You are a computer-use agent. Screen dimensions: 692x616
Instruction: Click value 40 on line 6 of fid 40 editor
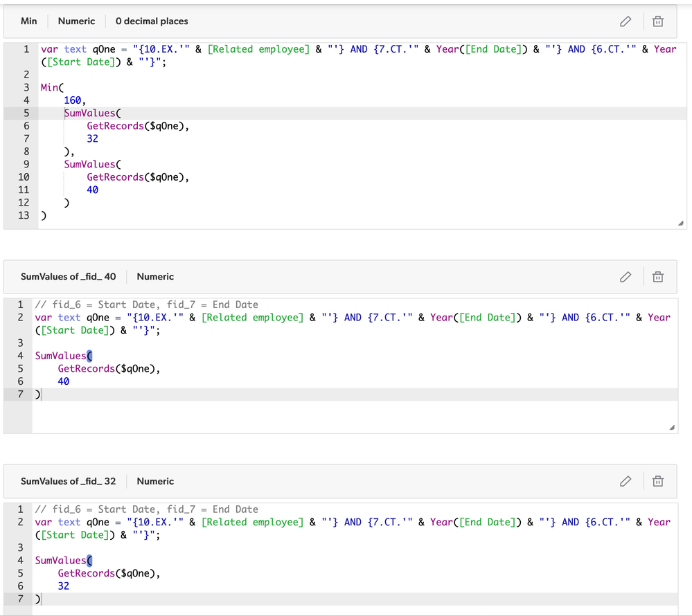[x=64, y=381]
